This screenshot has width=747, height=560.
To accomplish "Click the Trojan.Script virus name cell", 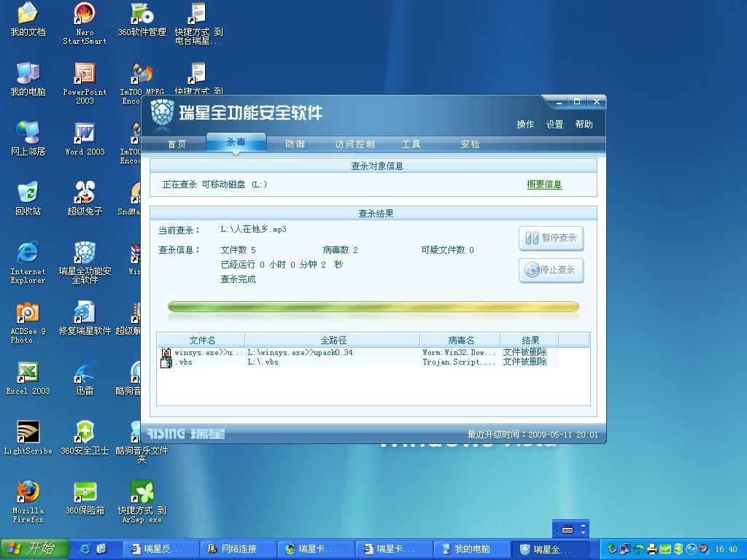I will (x=460, y=362).
